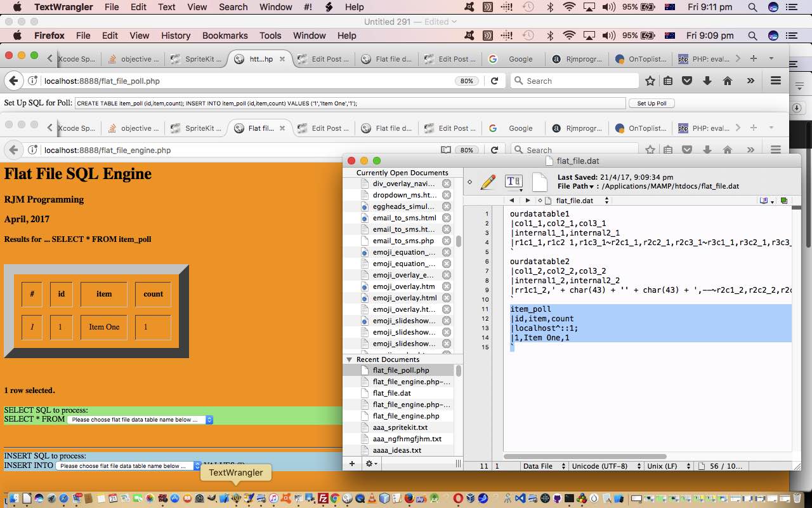This screenshot has height=508, width=812.
Task: Save page to Pocket via the Pocket icon
Action: tap(687, 81)
